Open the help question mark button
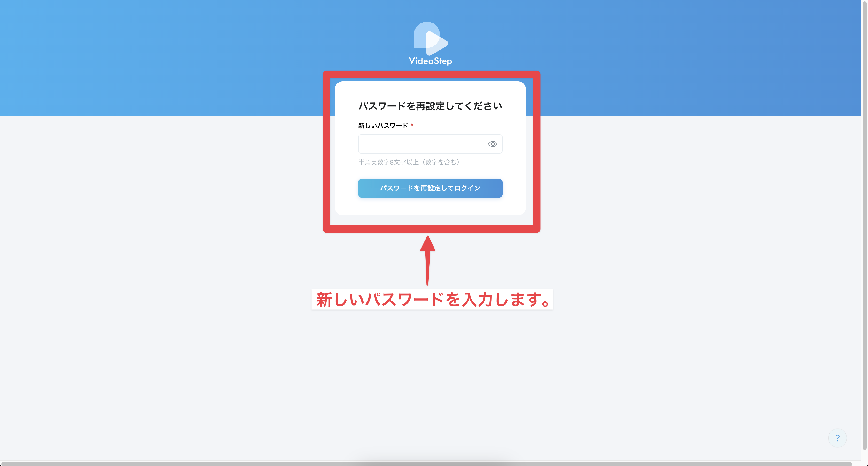Screen dimensions: 868x466 point(837,438)
